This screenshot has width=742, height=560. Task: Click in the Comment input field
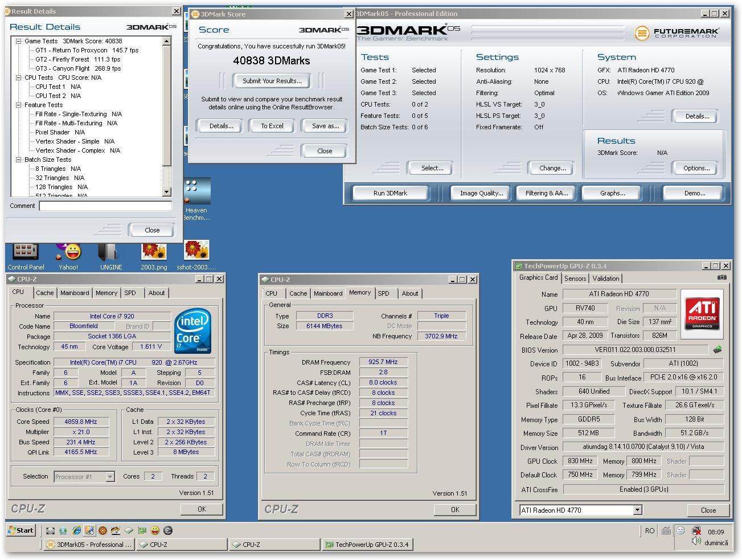point(105,206)
